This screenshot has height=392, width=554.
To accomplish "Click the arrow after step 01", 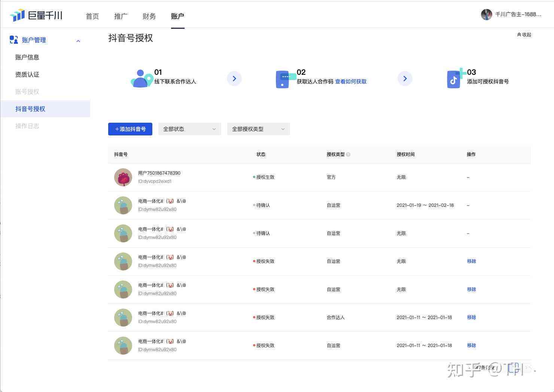I will [234, 79].
